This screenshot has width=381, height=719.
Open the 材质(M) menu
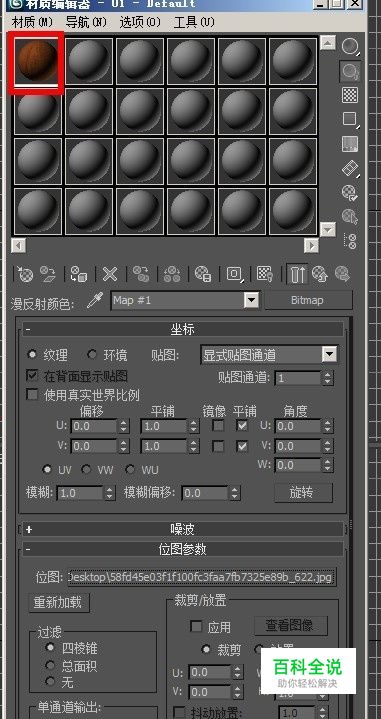coord(32,22)
